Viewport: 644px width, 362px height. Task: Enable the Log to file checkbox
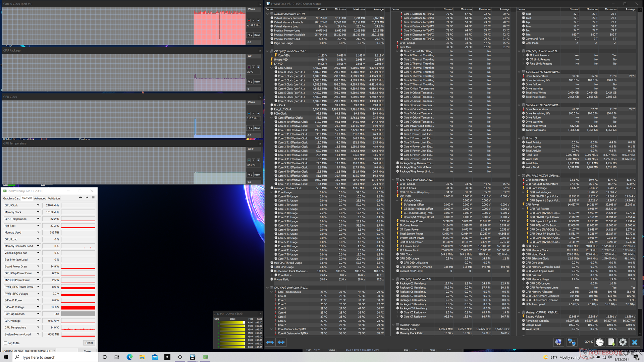coord(6,343)
